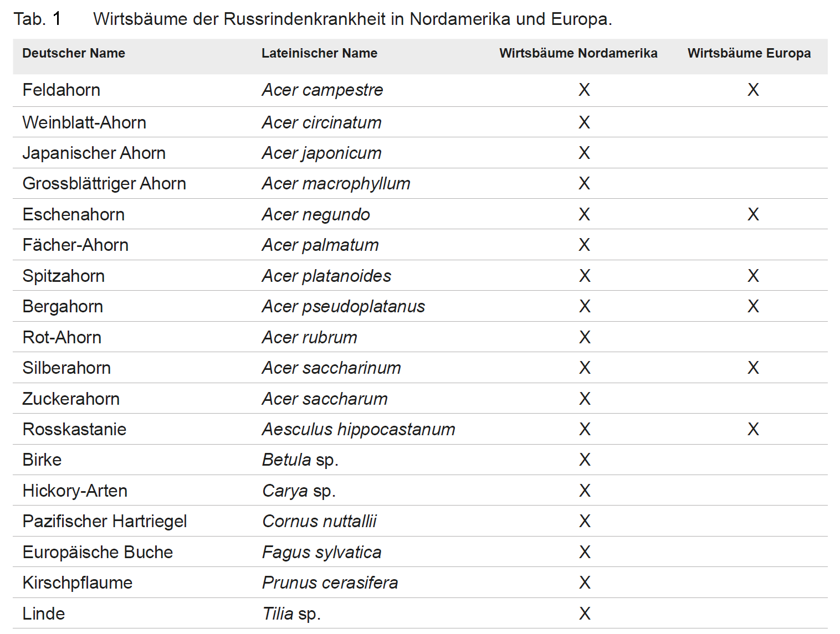Viewport: 840px width, 634px height.
Task: Select the Nordamerika X mark for Spitzahorn
Action: pos(585,276)
